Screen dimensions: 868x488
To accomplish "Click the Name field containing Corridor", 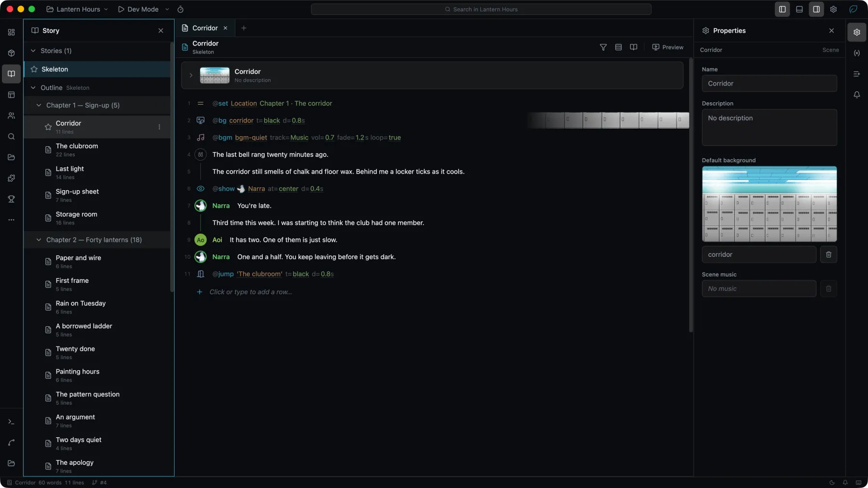I will click(769, 84).
